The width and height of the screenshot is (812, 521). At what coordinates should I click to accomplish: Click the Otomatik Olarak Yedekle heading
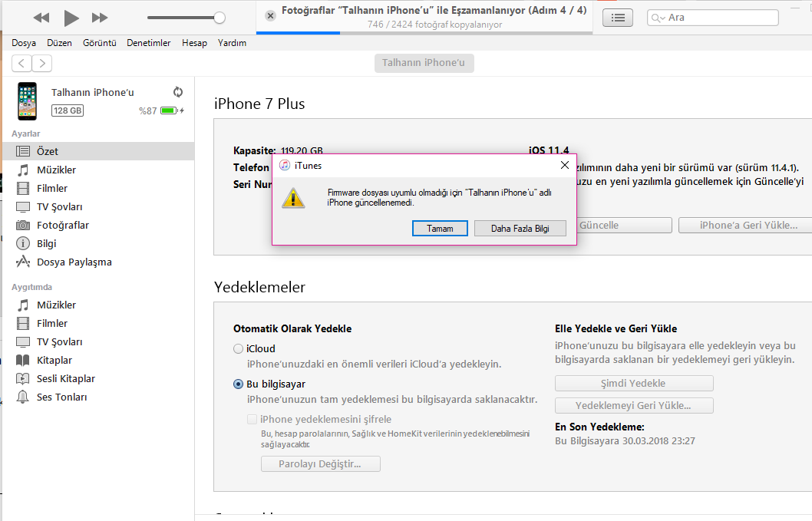coord(292,329)
